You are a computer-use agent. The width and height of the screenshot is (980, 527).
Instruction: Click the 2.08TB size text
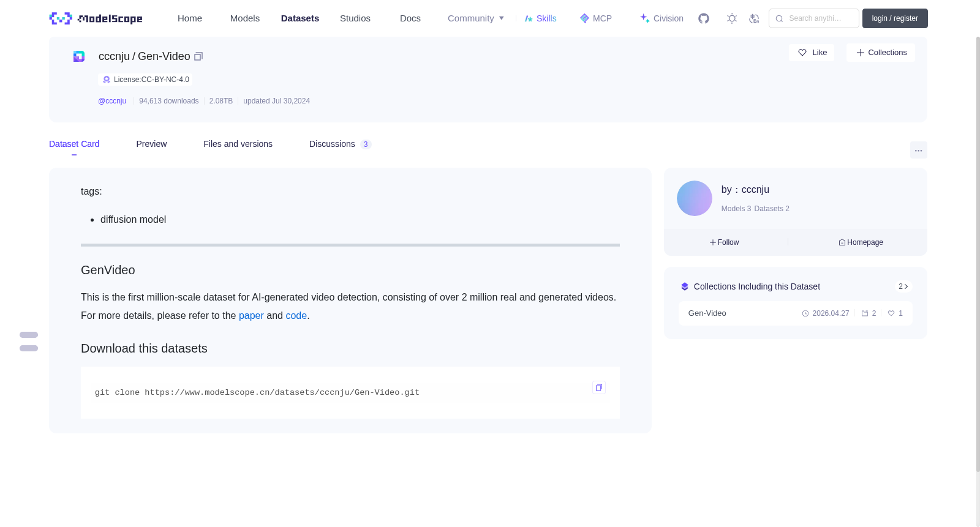click(221, 101)
